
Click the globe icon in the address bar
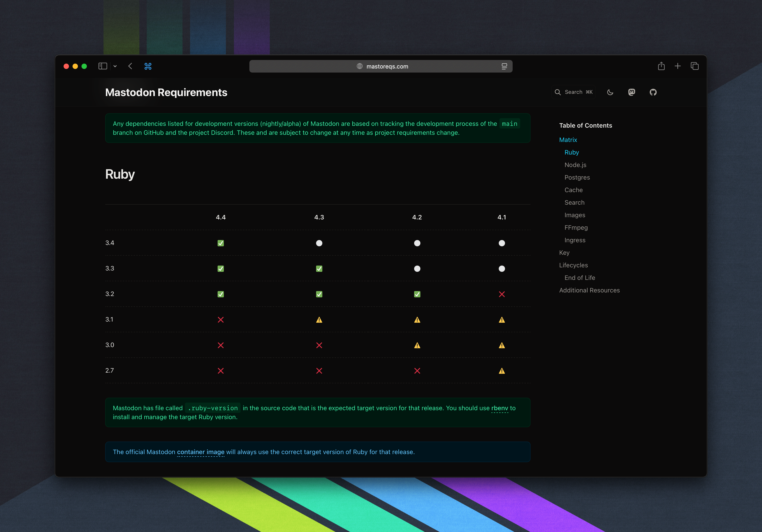click(360, 66)
